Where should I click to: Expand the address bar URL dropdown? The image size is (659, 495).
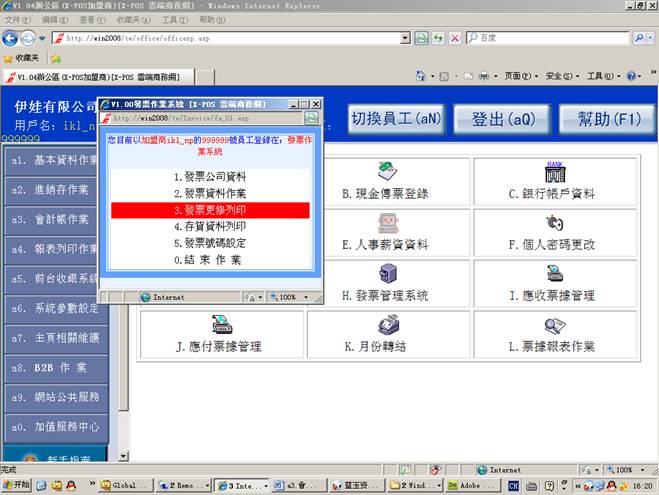click(405, 38)
